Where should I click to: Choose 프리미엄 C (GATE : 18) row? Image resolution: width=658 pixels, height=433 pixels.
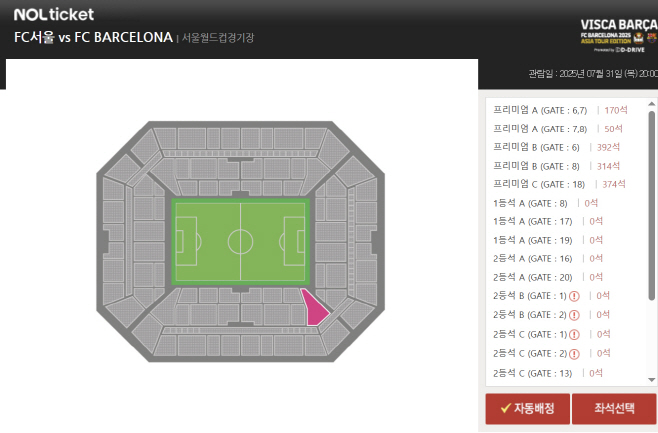pos(559,184)
